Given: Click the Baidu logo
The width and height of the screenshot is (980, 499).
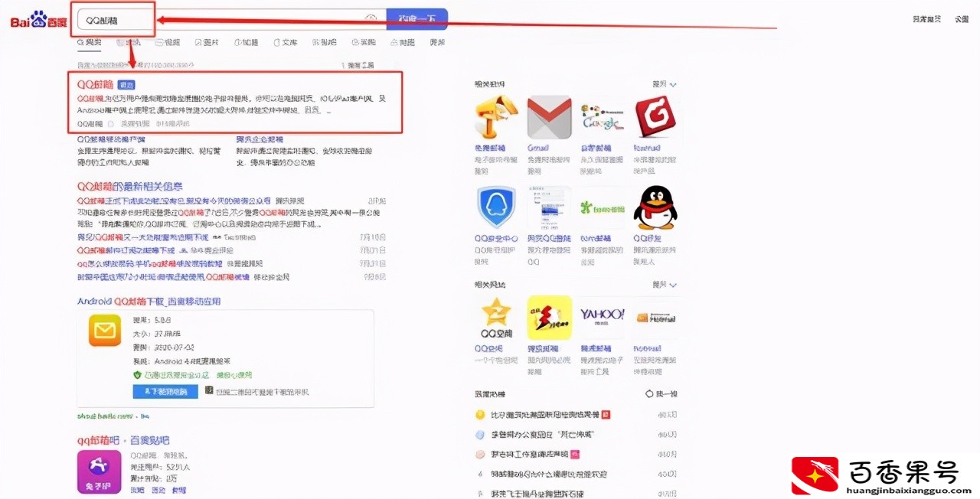Looking at the screenshot, I should coord(38,19).
